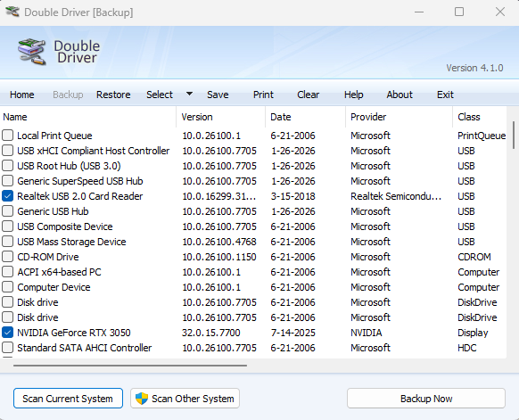Sort by the Date column header

[x=305, y=117]
